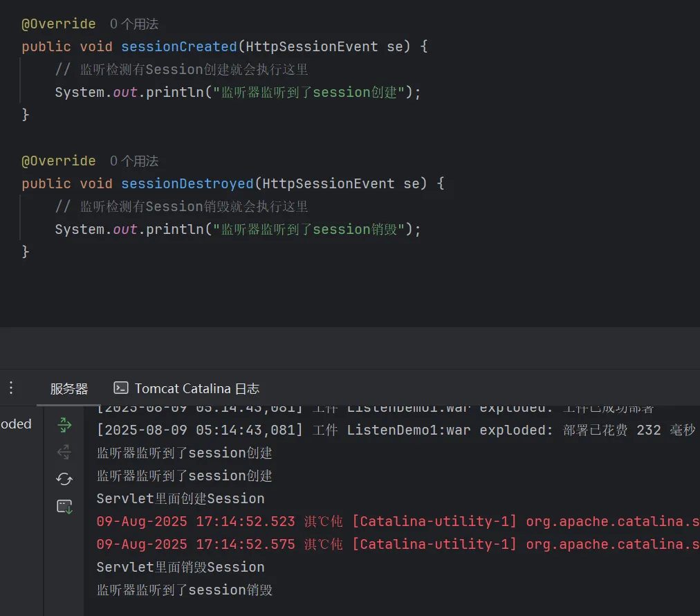This screenshot has width=700, height=616.
Task: Click the red log line stamped 17:14:52.575
Action: [398, 545]
